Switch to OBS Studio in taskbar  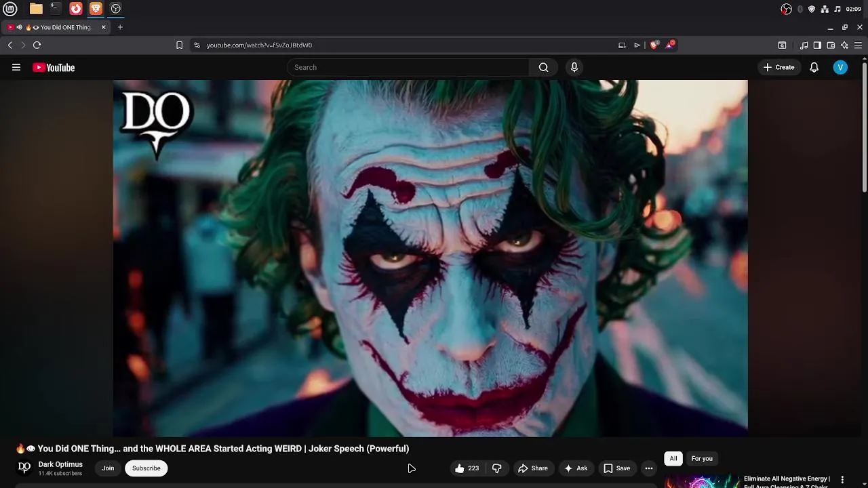pos(115,9)
